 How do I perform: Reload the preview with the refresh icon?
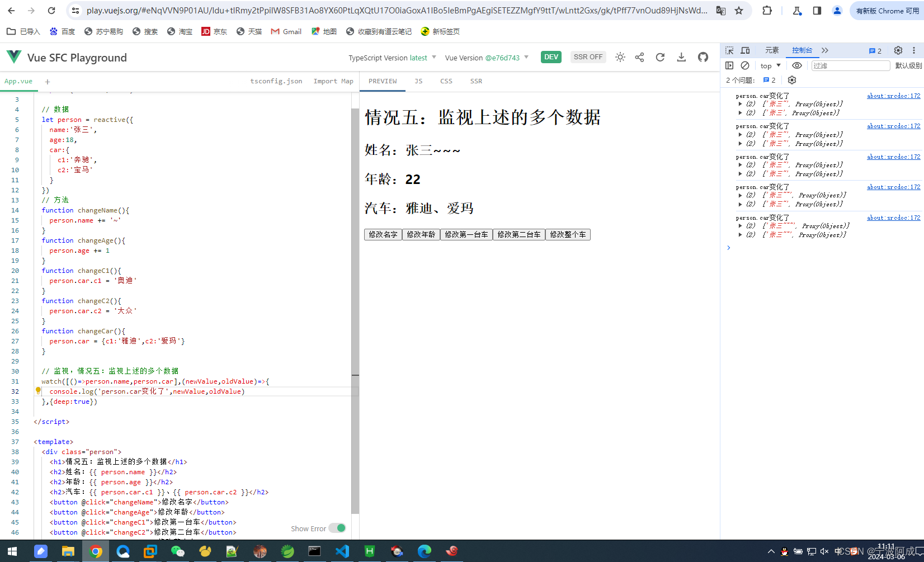(660, 57)
